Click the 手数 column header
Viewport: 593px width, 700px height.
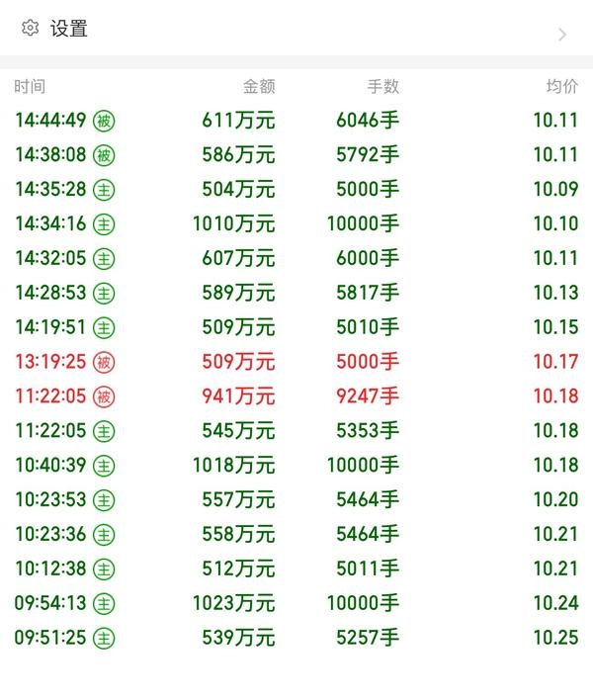click(382, 87)
